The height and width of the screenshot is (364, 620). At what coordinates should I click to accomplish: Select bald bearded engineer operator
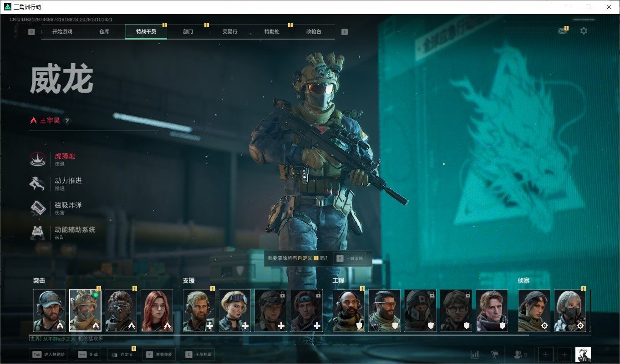pos(349,310)
